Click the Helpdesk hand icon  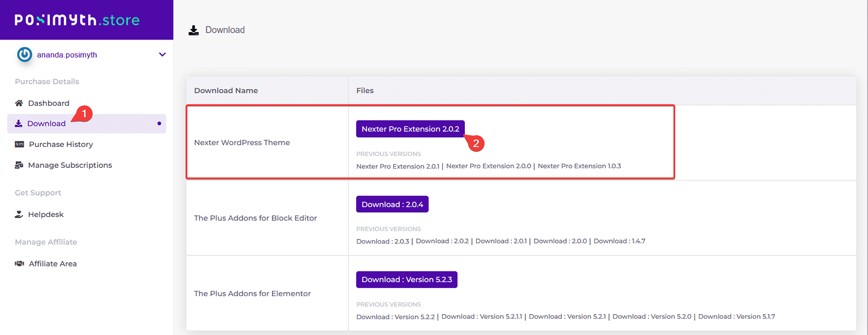[19, 215]
